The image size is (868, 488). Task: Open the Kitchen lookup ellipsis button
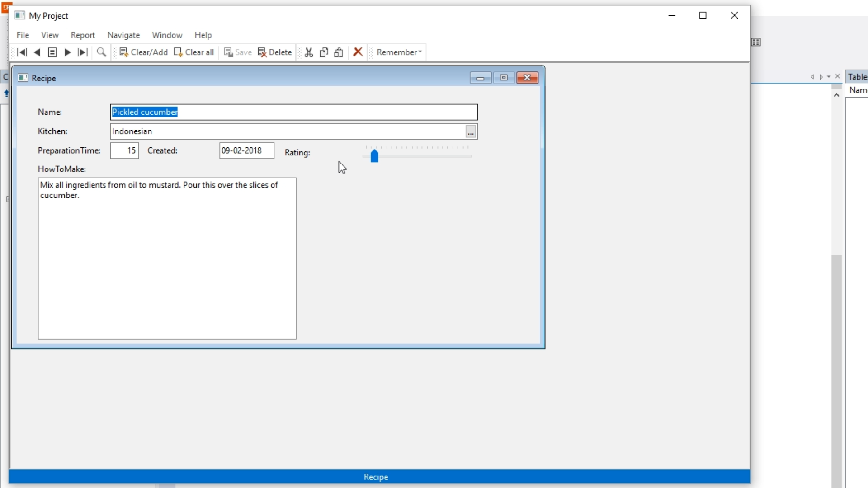471,131
